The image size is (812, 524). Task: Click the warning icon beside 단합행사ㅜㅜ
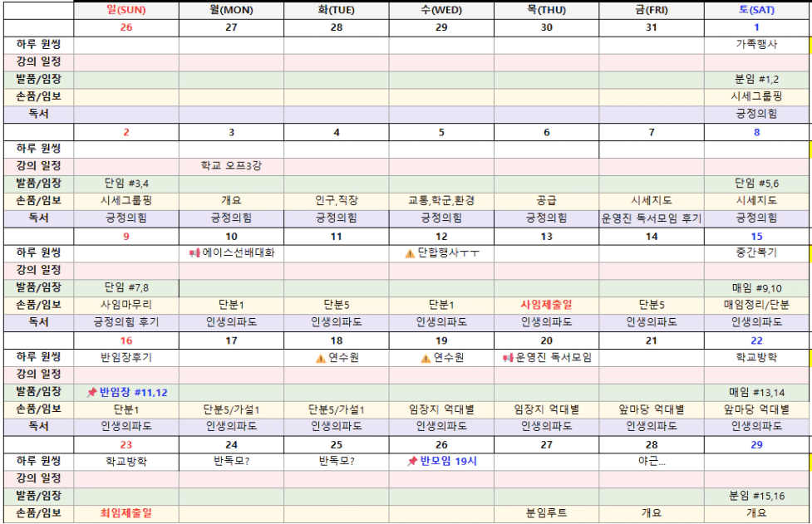(410, 253)
